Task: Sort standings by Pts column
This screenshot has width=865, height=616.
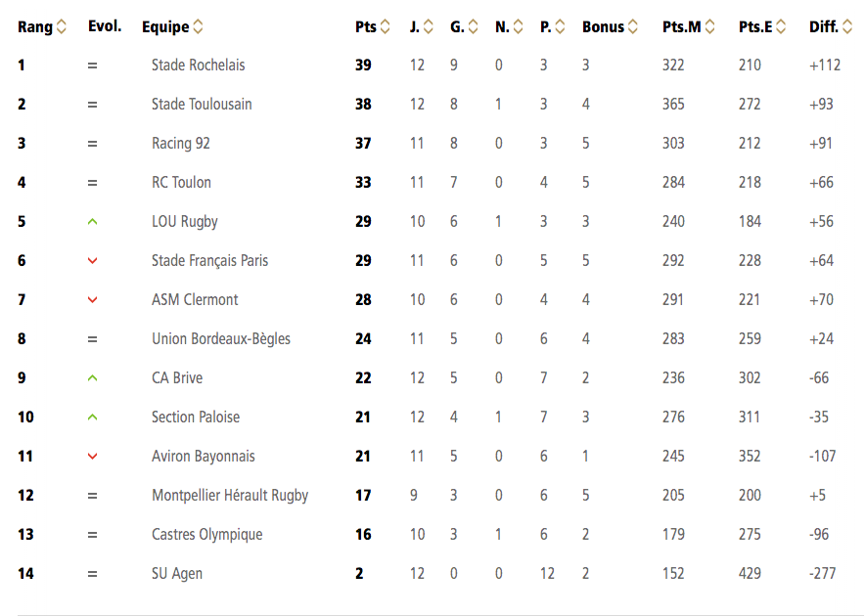Action: click(386, 26)
